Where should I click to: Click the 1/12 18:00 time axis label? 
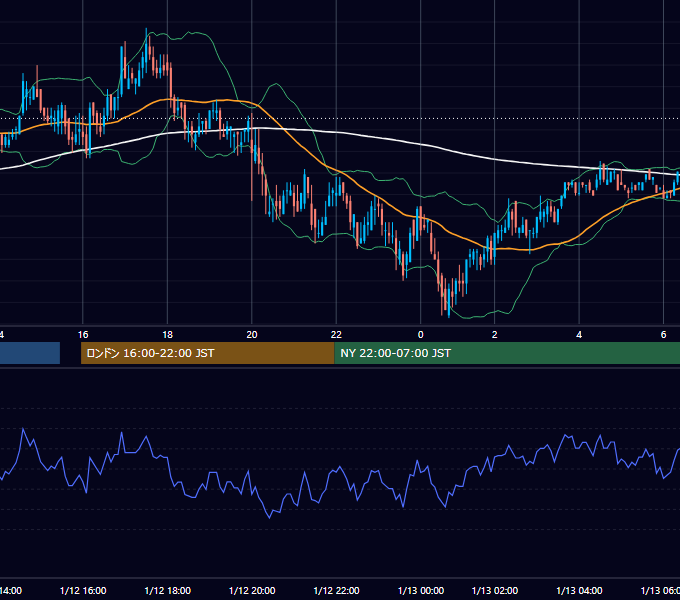pyautogui.click(x=167, y=590)
